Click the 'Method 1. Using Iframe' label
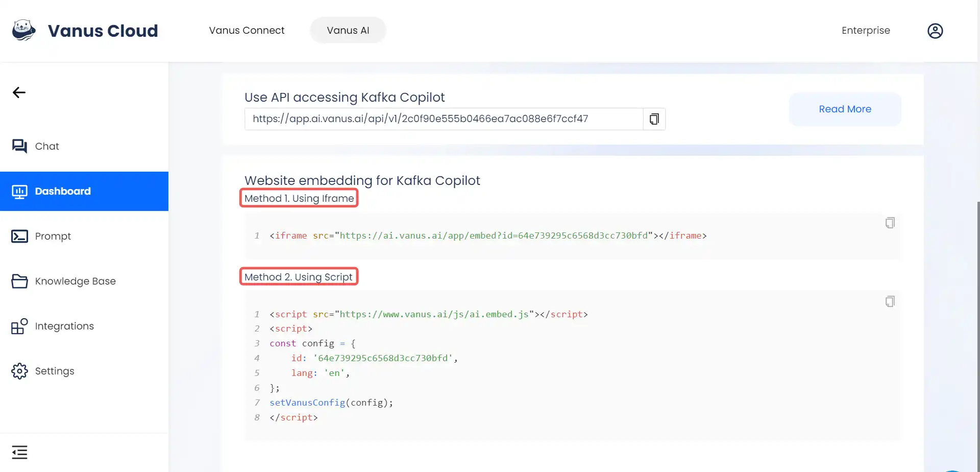This screenshot has height=472, width=980. click(299, 198)
